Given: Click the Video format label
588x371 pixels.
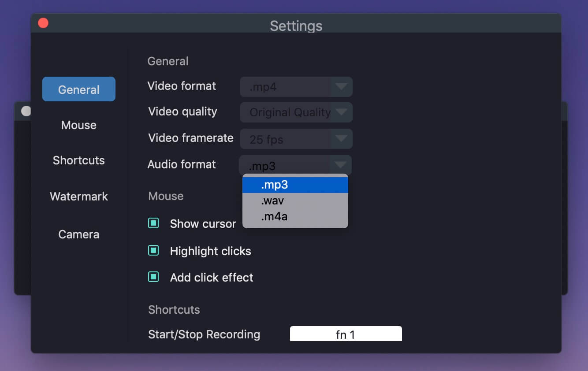Looking at the screenshot, I should pyautogui.click(x=182, y=86).
